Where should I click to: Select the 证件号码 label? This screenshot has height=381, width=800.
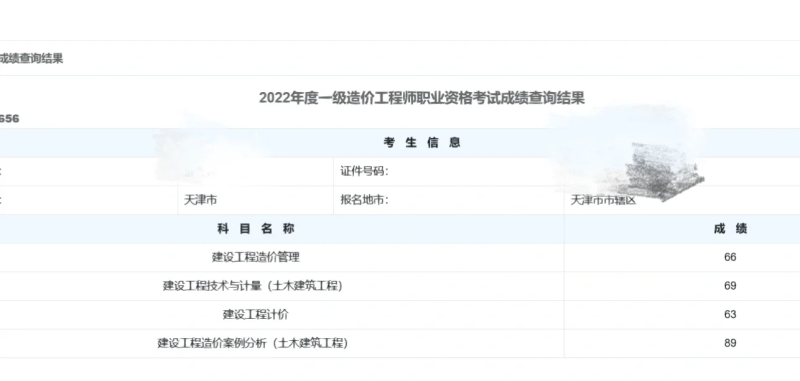pos(364,171)
